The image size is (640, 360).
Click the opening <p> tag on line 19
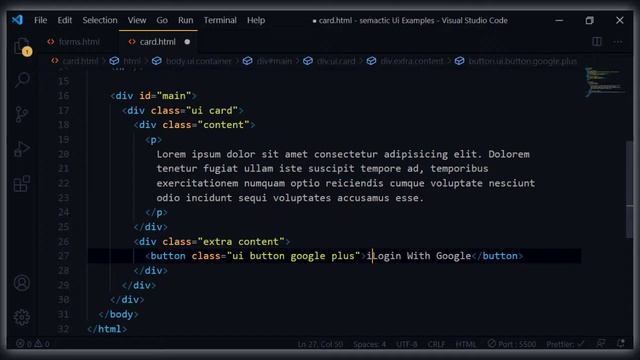(x=153, y=140)
